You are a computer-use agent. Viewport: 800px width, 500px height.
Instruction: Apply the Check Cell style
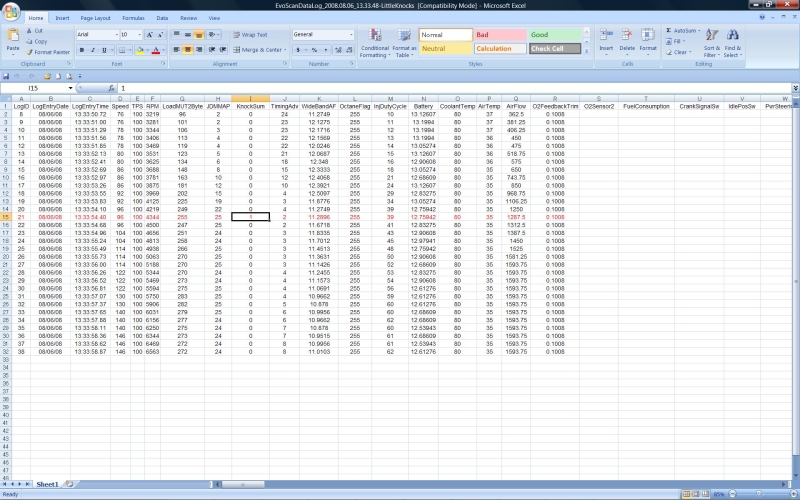click(554, 48)
